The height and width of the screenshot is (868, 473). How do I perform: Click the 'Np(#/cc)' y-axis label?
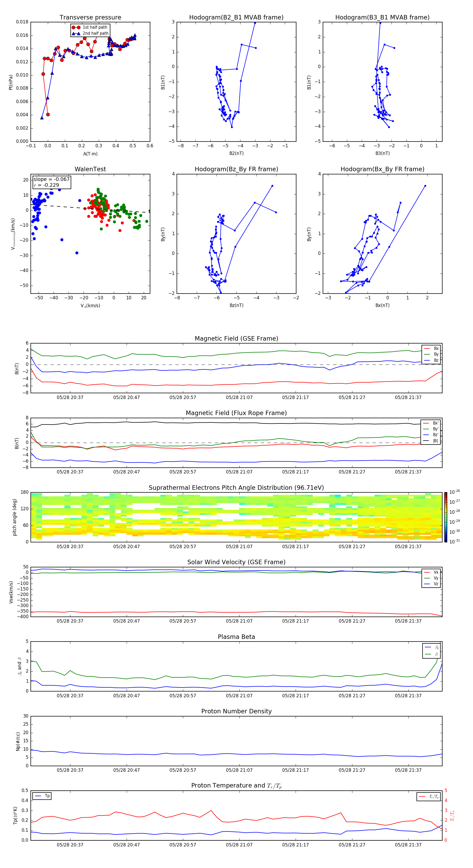(x=18, y=741)
